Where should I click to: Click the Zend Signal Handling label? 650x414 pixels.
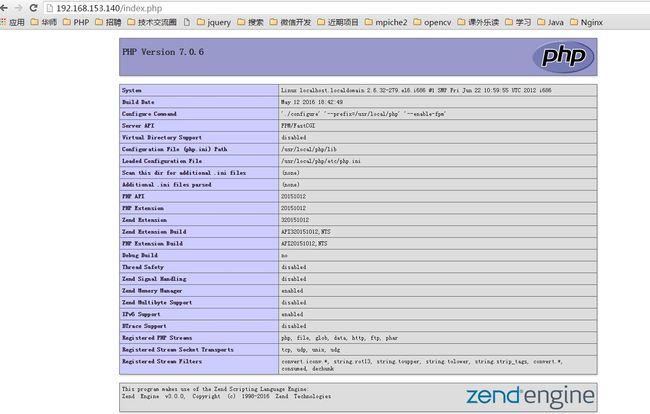(154, 279)
